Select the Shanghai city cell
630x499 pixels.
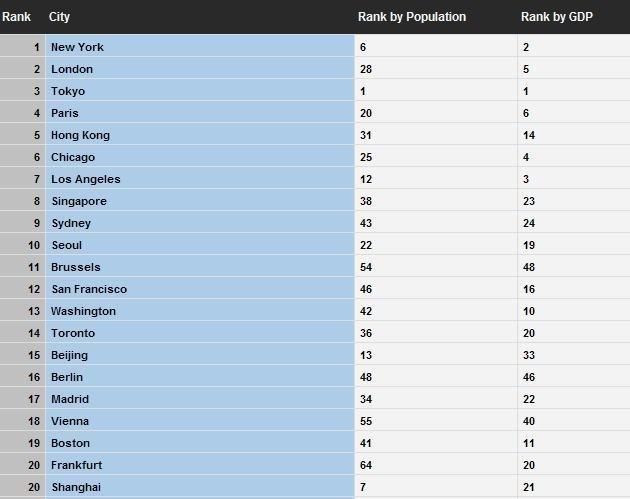click(x=200, y=487)
